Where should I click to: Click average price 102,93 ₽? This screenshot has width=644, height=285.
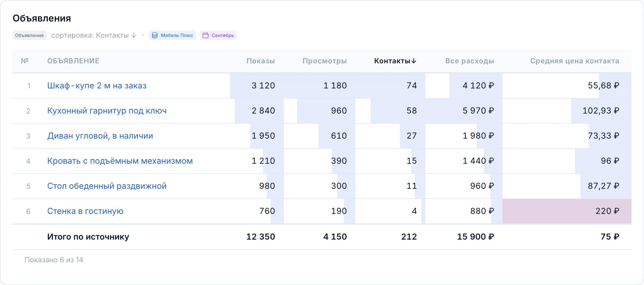coord(601,111)
